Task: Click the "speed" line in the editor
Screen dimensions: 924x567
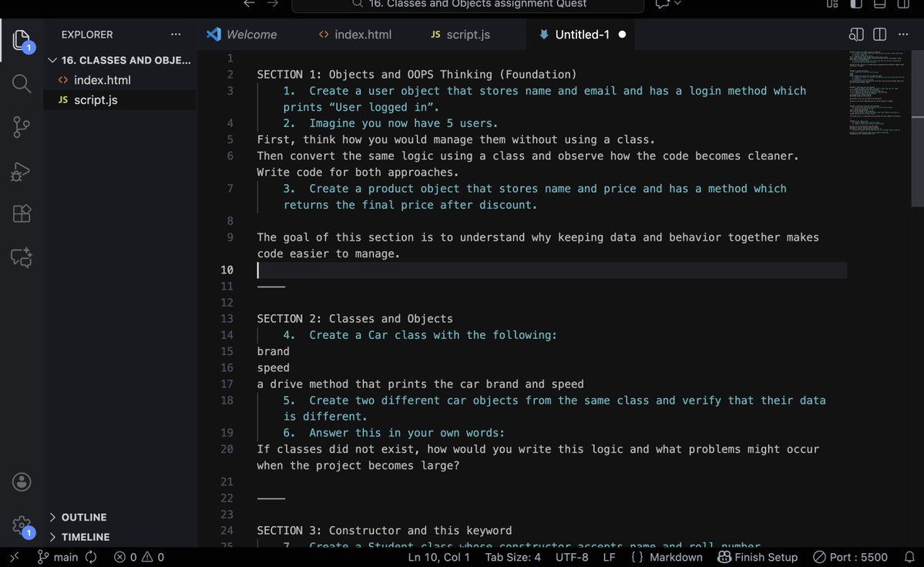Action: [273, 367]
